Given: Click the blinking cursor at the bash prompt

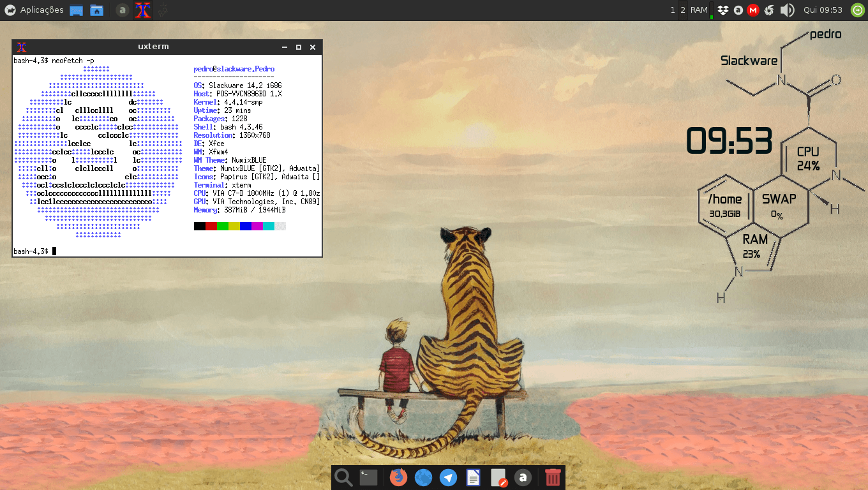Looking at the screenshot, I should pyautogui.click(x=54, y=251).
